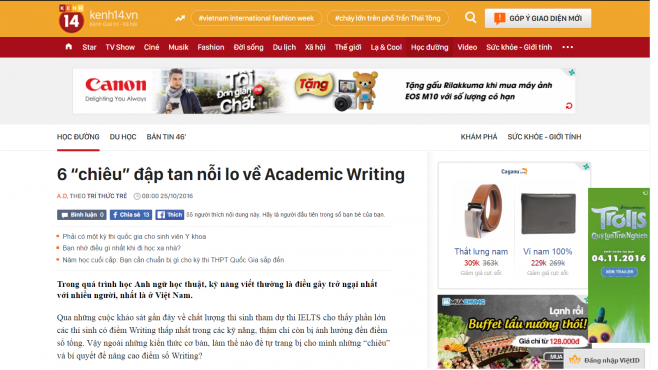
Task: Open the TV Show menu
Action: (120, 47)
